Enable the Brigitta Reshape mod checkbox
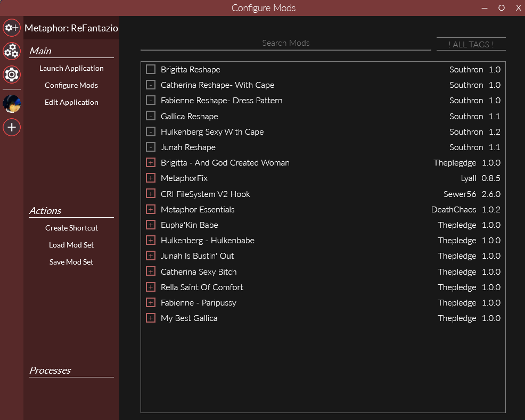525x420 pixels. 151,69
